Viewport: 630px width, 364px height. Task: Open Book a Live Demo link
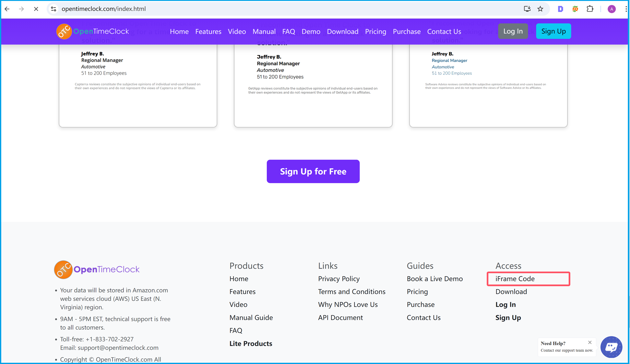[435, 279]
